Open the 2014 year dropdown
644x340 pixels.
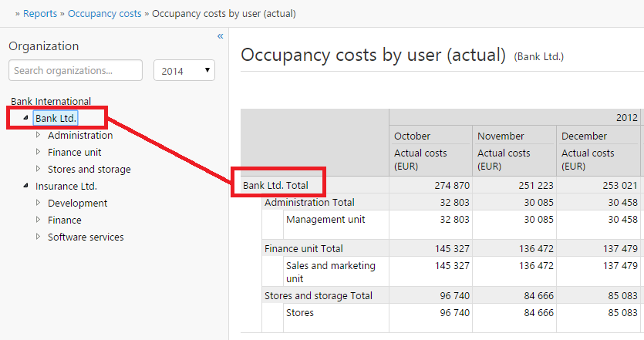[x=184, y=71]
